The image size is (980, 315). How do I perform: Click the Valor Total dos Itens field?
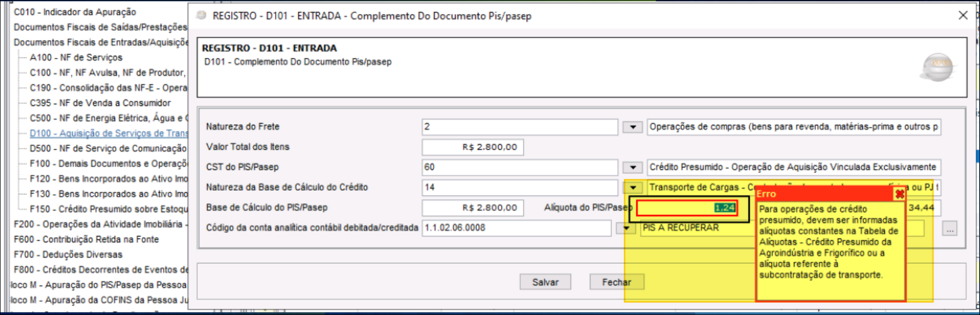(x=473, y=147)
